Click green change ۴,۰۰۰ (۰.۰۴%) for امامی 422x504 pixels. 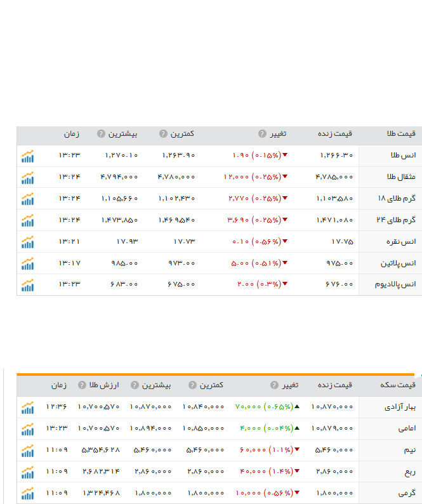[270, 428]
